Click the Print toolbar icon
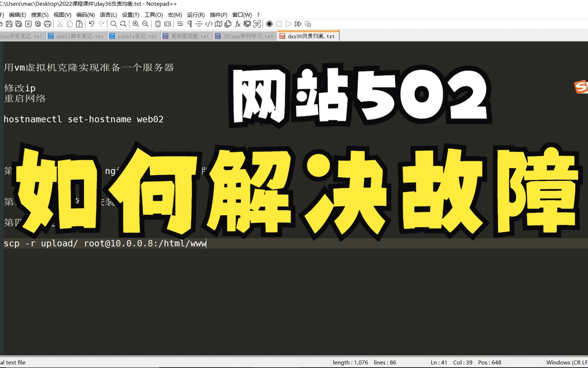The image size is (588, 368). point(48,24)
